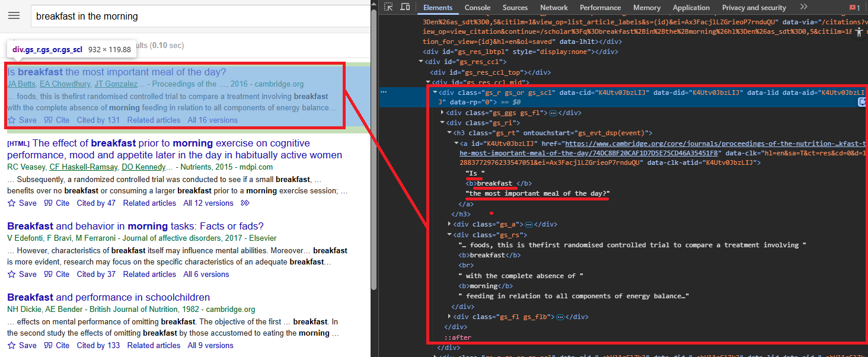Open the Google Scholar hamburger menu

coord(14,15)
